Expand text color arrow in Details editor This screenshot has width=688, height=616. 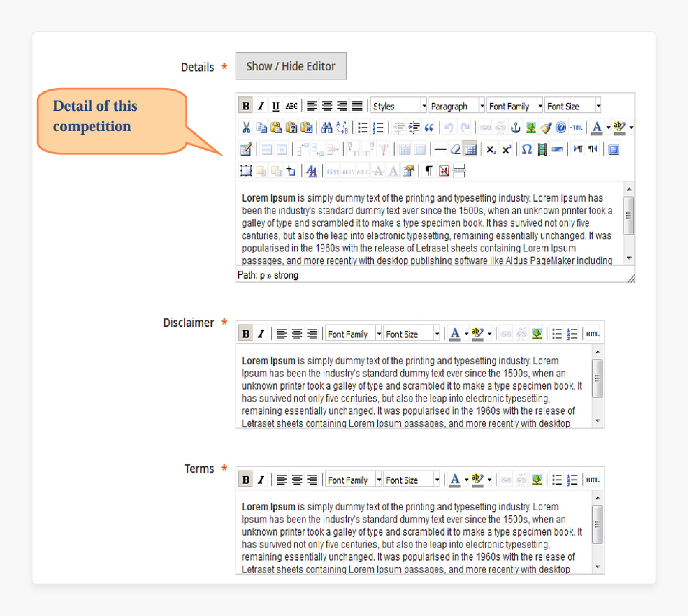[x=608, y=128]
